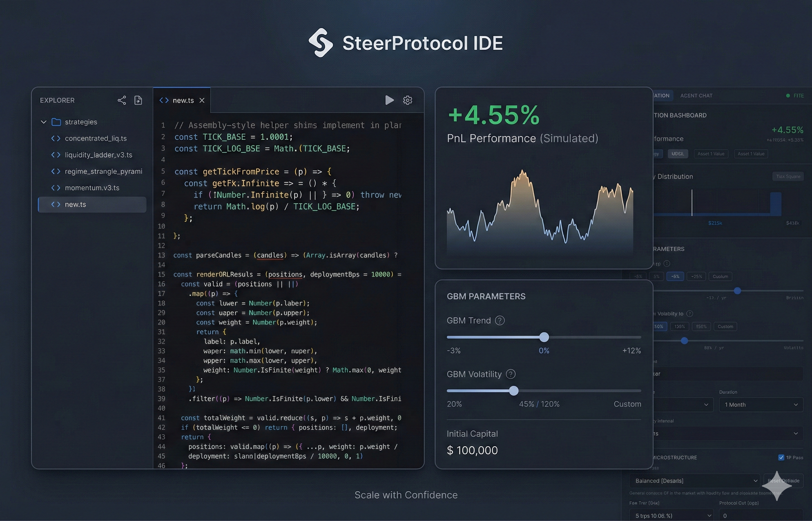
Task: Click the Protocol Cut input field
Action: click(x=761, y=515)
